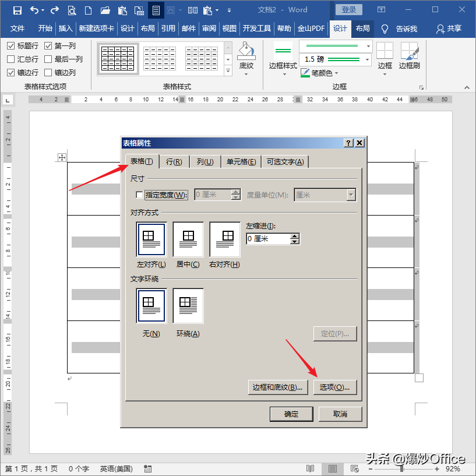Open the 1.5 磅 line weight dropdown
The image size is (476, 476).
tap(368, 59)
